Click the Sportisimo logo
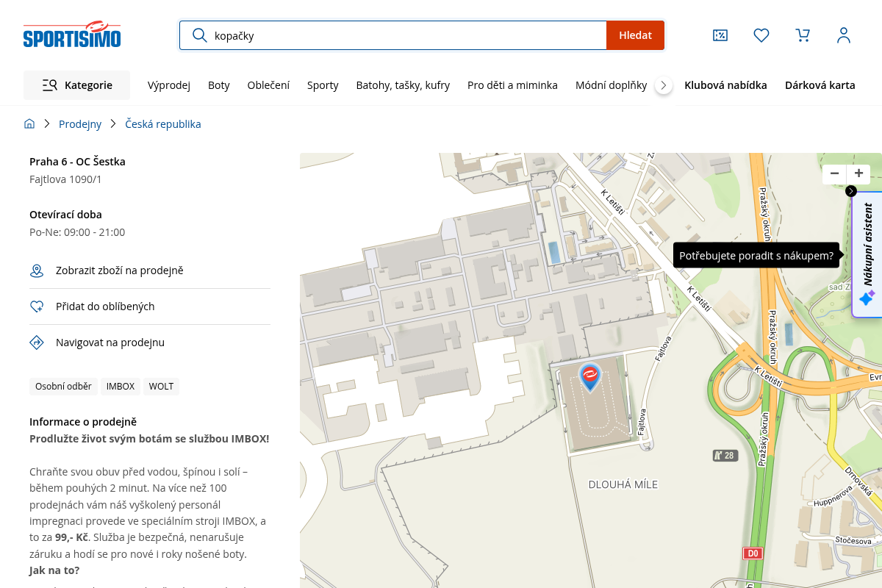882x588 pixels. [x=72, y=35]
